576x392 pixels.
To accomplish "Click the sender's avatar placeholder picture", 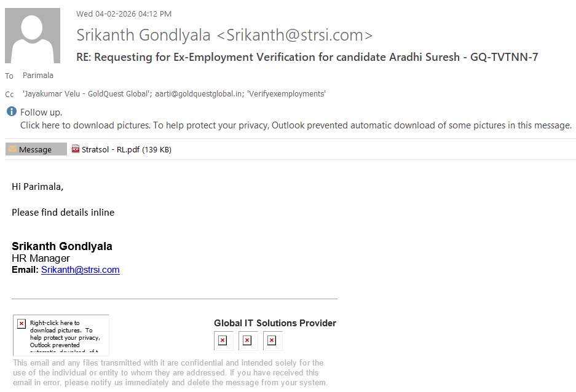I will tap(33, 36).
